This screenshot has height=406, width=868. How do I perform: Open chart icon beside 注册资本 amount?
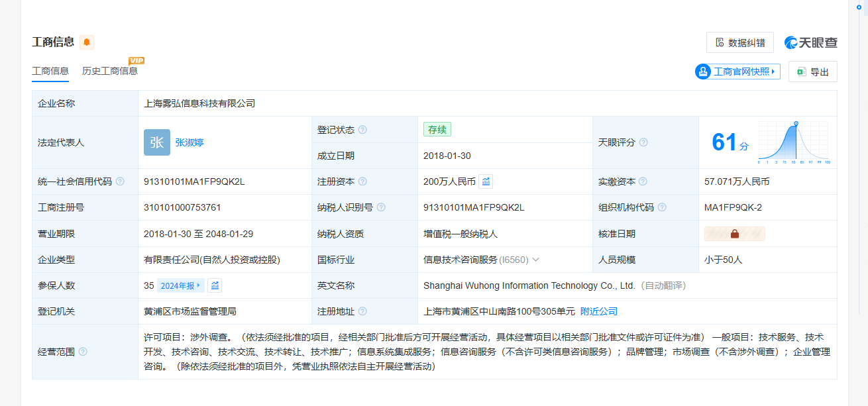486,181
